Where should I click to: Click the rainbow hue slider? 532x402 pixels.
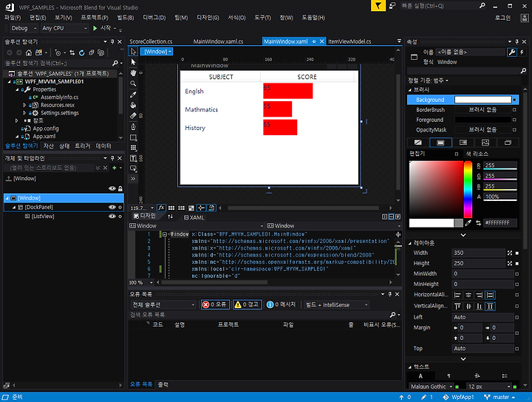coord(468,189)
